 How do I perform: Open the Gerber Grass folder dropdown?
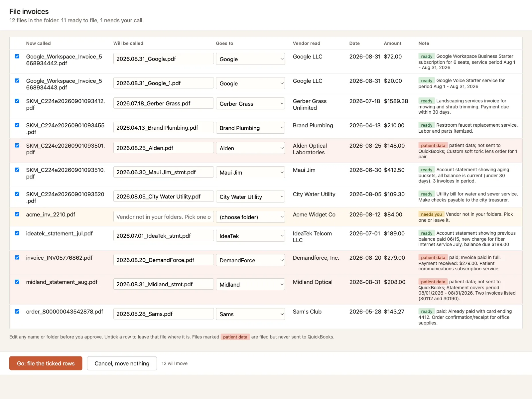[250, 103]
